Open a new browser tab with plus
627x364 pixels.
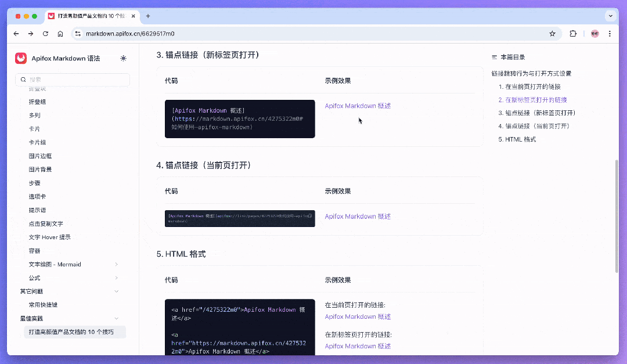pyautogui.click(x=148, y=16)
